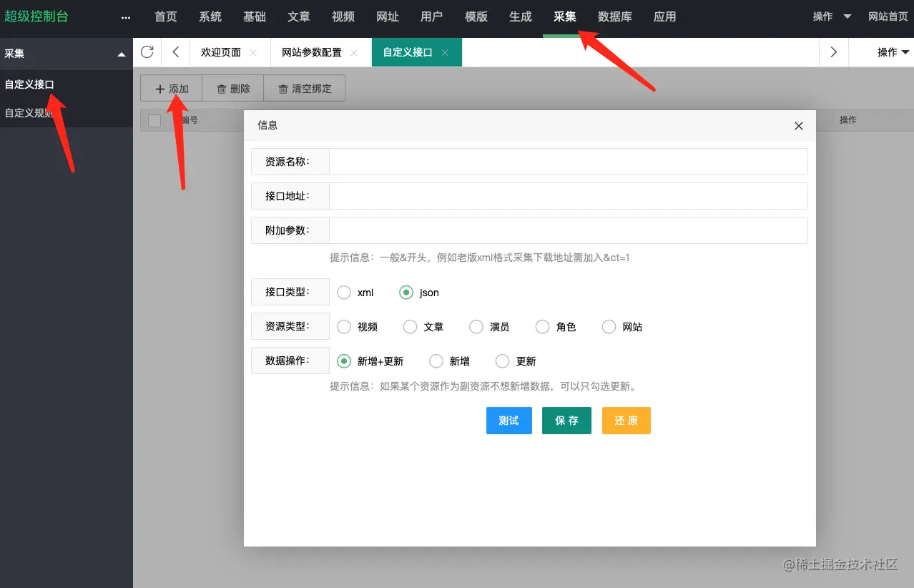Focus the 附加参数 input field
Screen dimensions: 914x588
click(569, 230)
